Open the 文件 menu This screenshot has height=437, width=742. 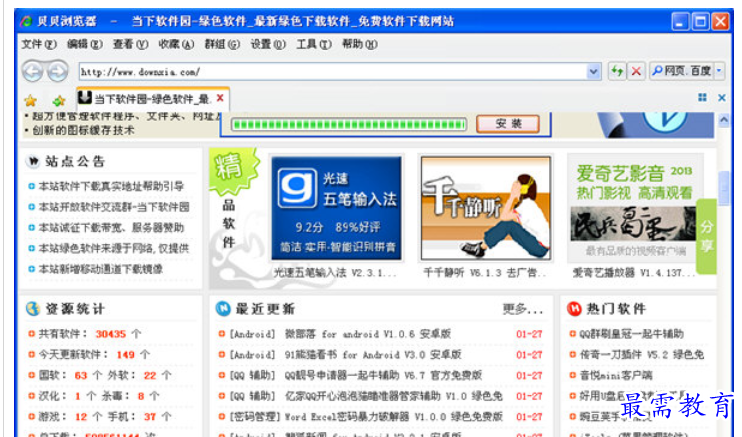click(39, 45)
